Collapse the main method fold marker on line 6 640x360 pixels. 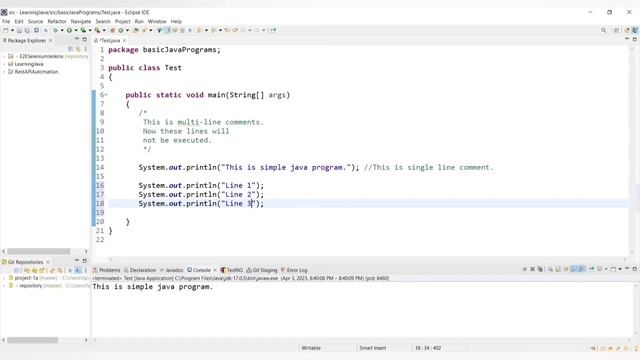tap(107, 95)
